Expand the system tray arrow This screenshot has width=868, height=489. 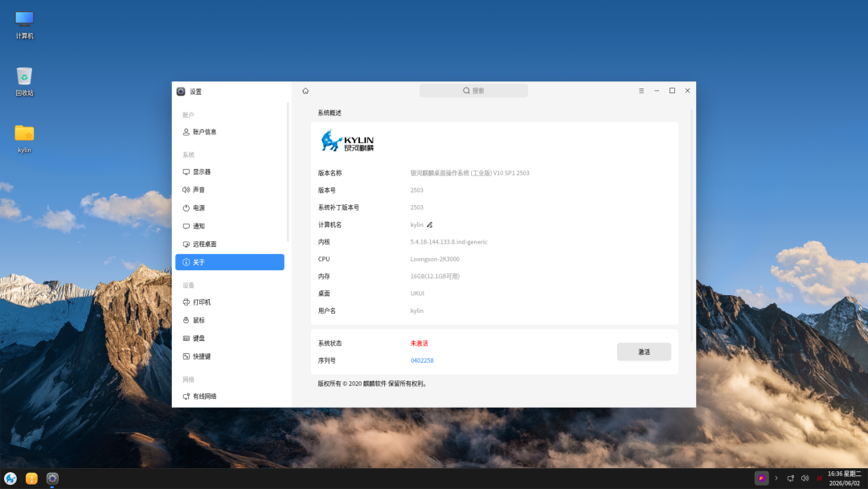pyautogui.click(x=776, y=479)
